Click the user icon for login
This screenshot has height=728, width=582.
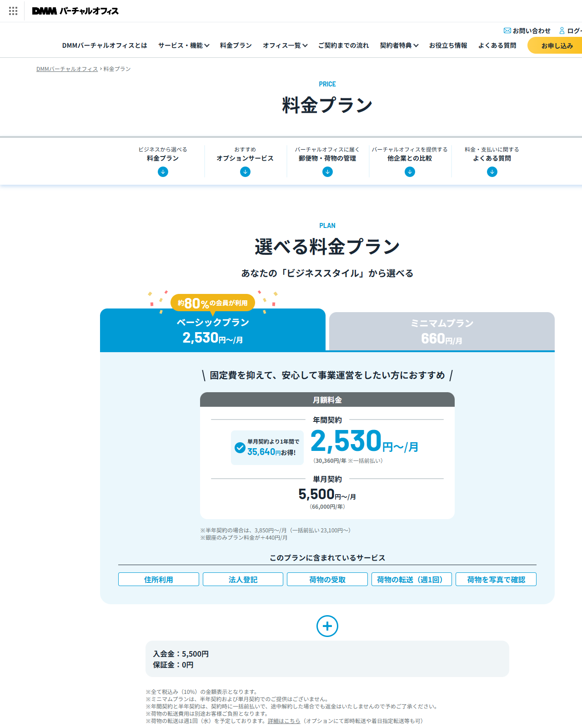pos(562,30)
